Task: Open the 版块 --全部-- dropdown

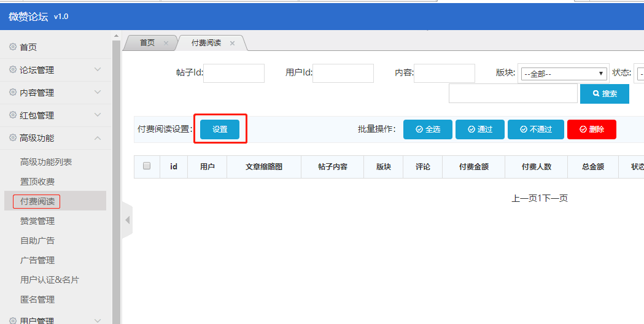Action: (564, 74)
